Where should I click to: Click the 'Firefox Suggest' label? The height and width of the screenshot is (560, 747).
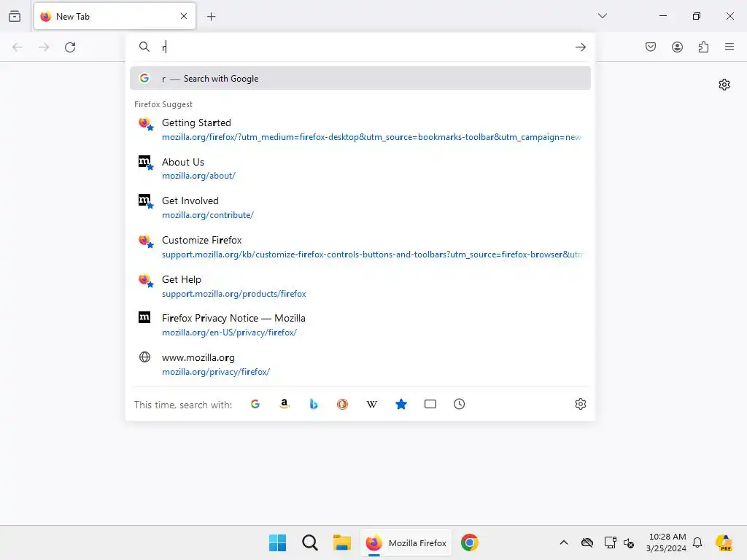163,104
